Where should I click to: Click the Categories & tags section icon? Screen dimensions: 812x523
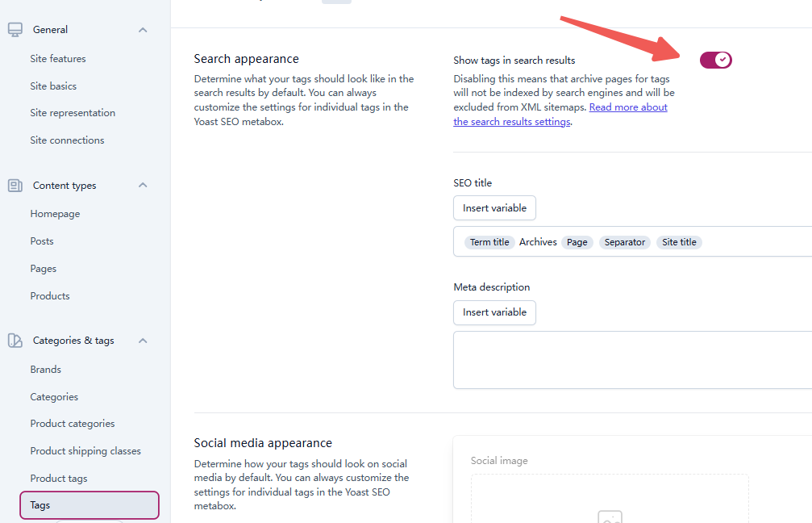[15, 340]
